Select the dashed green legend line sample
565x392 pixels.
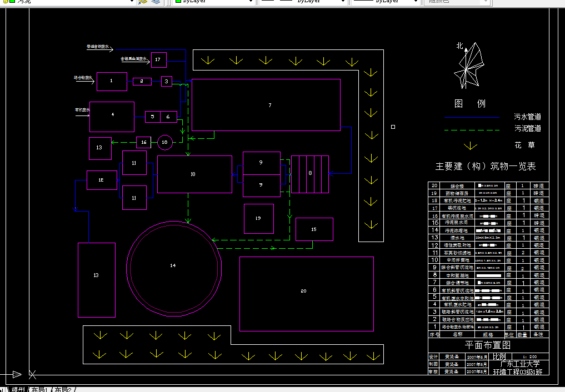(x=472, y=130)
